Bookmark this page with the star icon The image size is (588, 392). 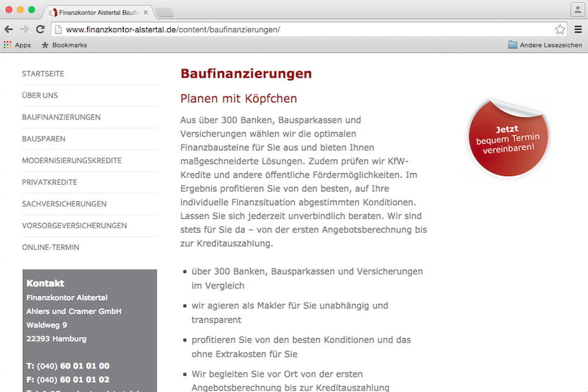[x=560, y=29]
